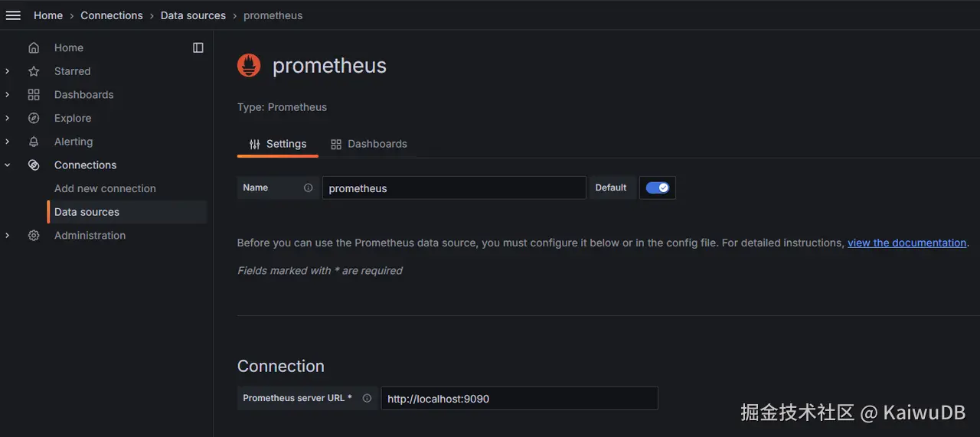Click the info icon beside Name label
The width and height of the screenshot is (980, 437).
309,188
